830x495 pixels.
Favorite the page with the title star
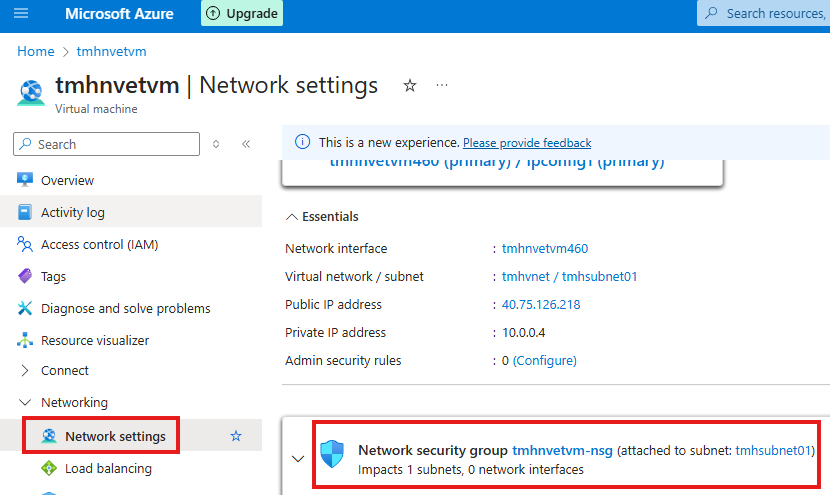click(x=410, y=85)
